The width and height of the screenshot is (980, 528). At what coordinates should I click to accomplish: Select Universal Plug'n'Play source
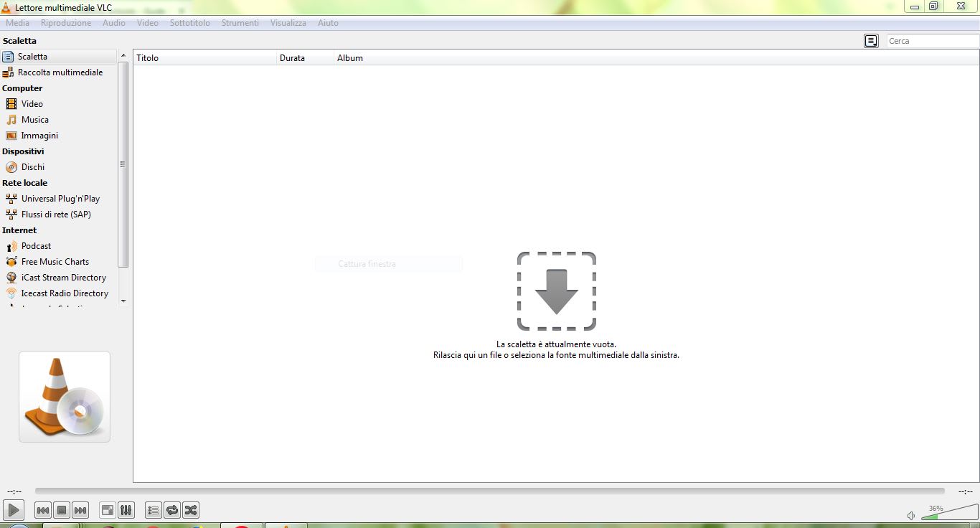pos(58,199)
